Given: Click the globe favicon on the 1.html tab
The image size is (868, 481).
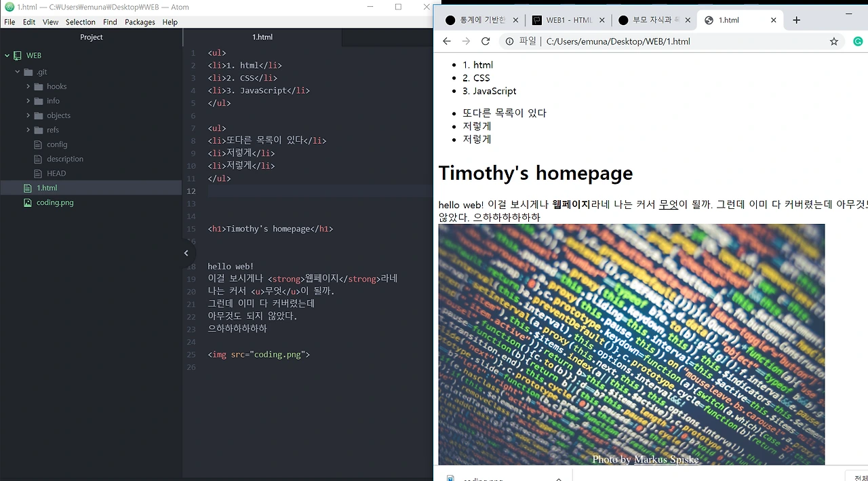Looking at the screenshot, I should (x=709, y=20).
